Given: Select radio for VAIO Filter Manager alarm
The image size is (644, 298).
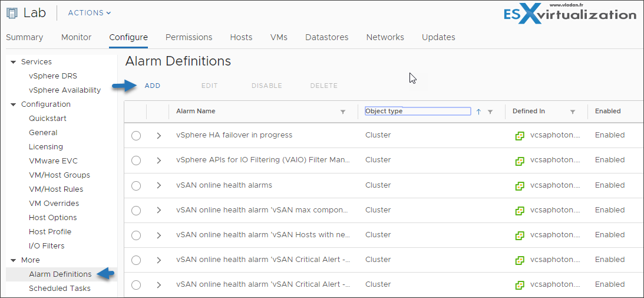Looking at the screenshot, I should click(136, 161).
